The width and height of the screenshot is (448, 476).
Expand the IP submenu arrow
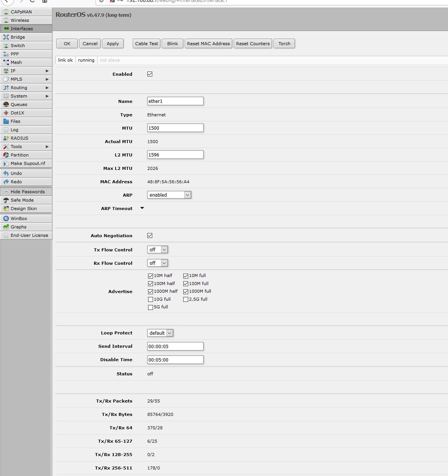47,71
